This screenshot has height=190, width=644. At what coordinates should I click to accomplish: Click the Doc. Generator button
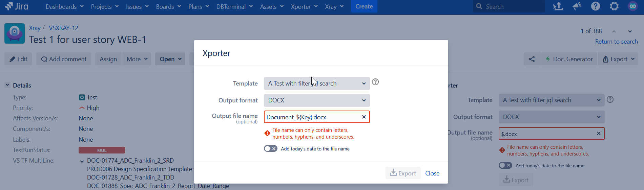(569, 59)
